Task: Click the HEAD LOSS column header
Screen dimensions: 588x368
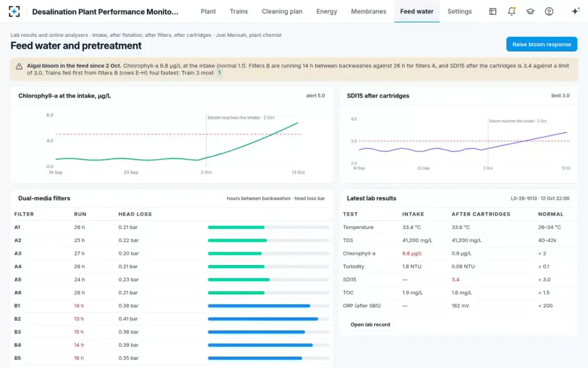Action: [x=135, y=214]
